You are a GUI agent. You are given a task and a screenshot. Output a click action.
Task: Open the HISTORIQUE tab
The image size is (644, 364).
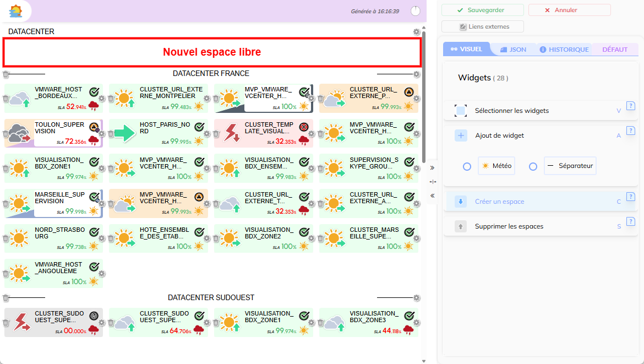(564, 50)
